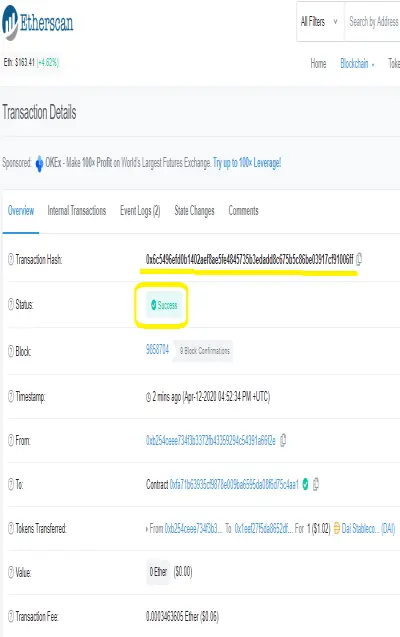Open the From address link
The width and height of the screenshot is (400, 637).
click(x=211, y=440)
